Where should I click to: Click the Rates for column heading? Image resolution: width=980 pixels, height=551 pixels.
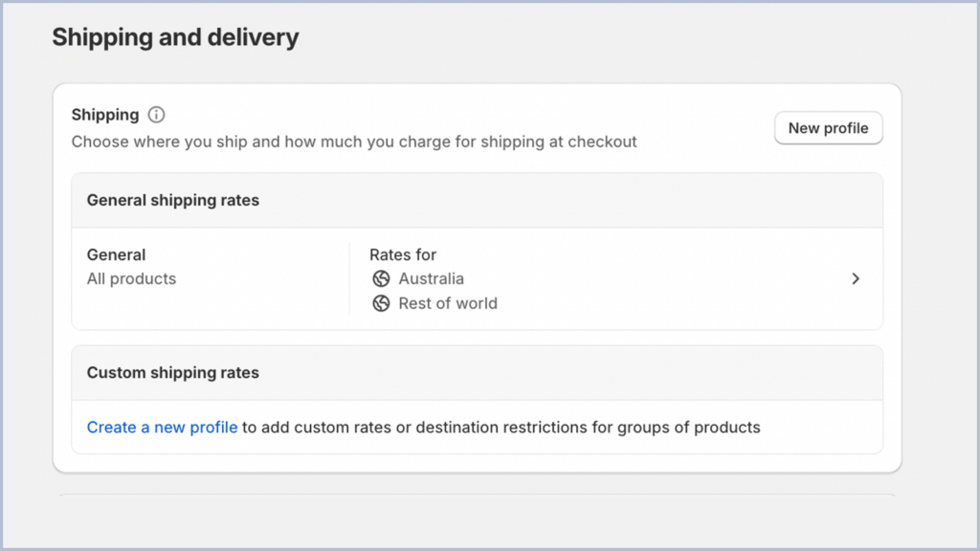[x=402, y=254]
